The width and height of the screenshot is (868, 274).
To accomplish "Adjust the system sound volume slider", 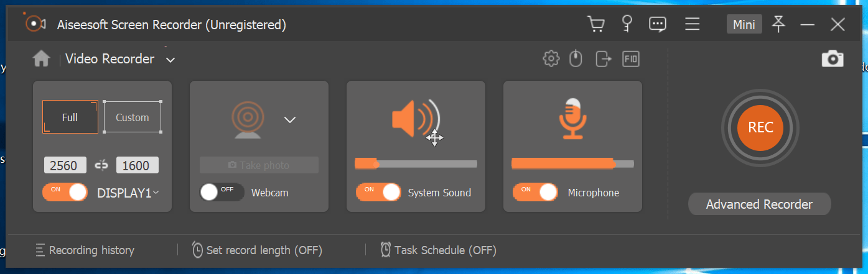I will (x=416, y=164).
